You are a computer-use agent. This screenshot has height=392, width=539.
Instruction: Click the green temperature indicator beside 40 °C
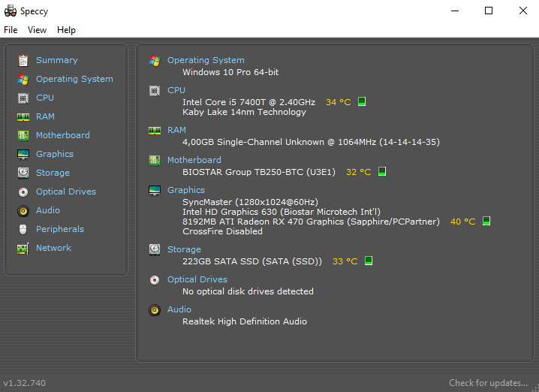pos(486,221)
